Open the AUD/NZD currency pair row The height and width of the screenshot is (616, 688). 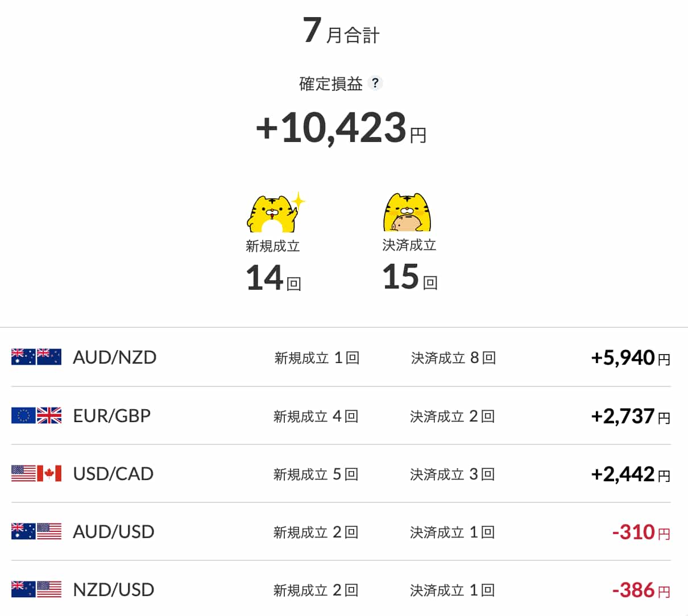(341, 357)
